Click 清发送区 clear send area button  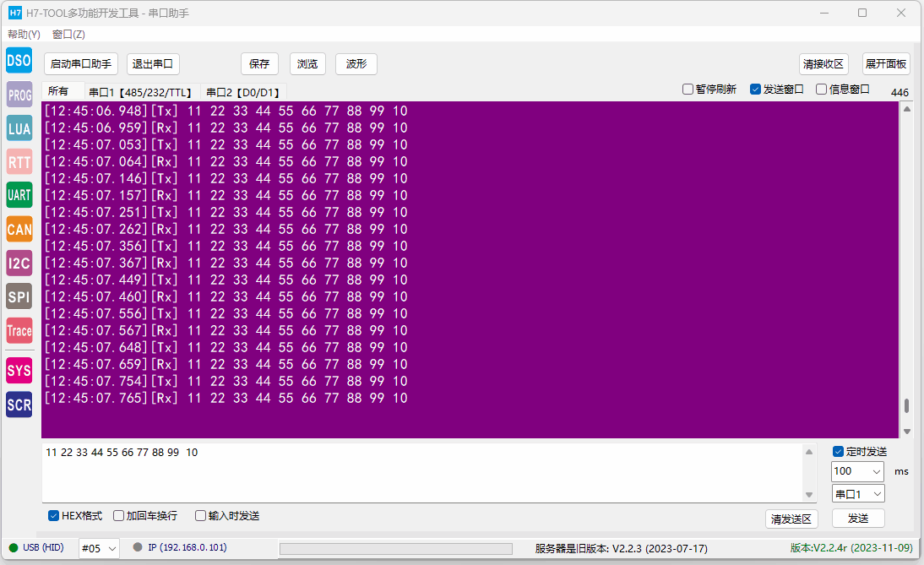pyautogui.click(x=791, y=519)
